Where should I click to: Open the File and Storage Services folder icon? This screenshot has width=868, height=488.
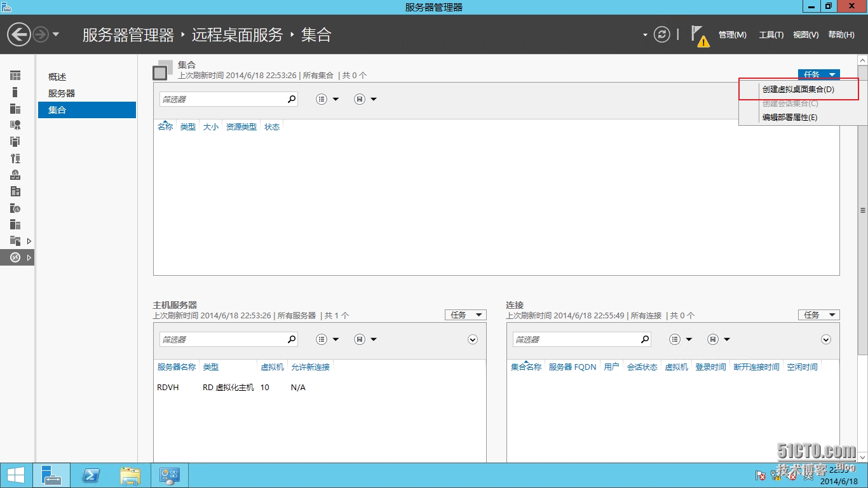(15, 241)
